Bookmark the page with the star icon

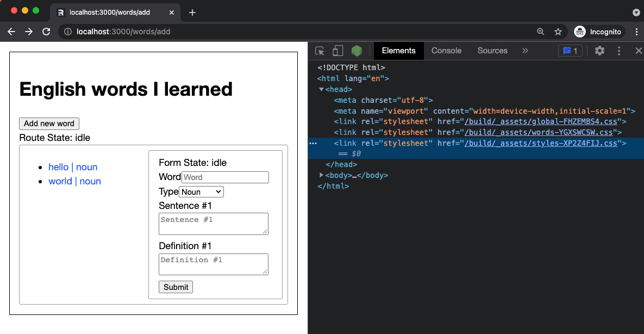[558, 32]
